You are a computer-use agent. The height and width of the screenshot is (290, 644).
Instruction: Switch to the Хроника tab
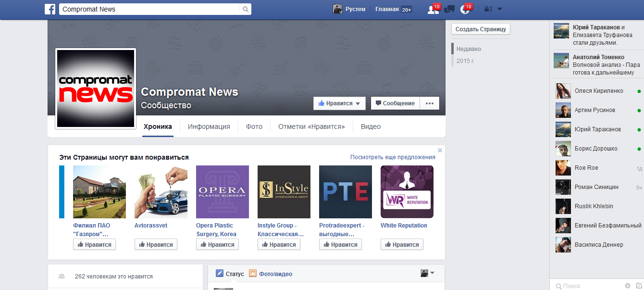tap(158, 127)
